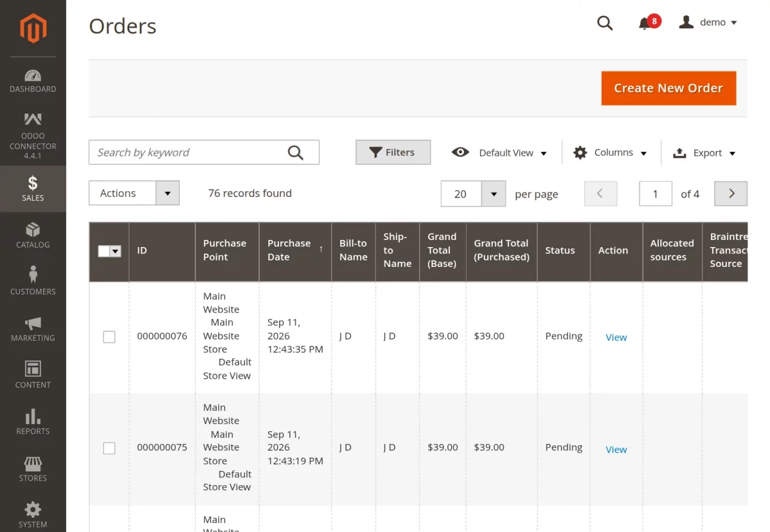770x532 pixels.
Task: Open the Export dropdown
Action: click(x=704, y=153)
